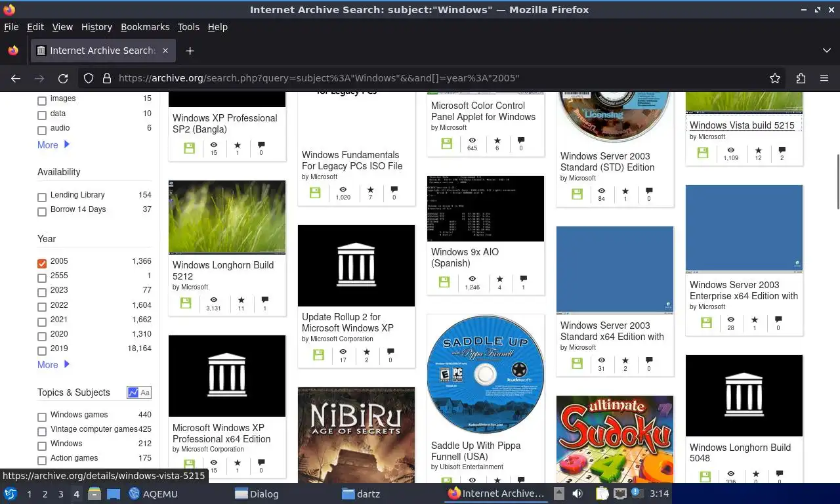840x504 pixels.
Task: Click the Nibiru Age of Secrets cover
Action: pyautogui.click(x=356, y=436)
